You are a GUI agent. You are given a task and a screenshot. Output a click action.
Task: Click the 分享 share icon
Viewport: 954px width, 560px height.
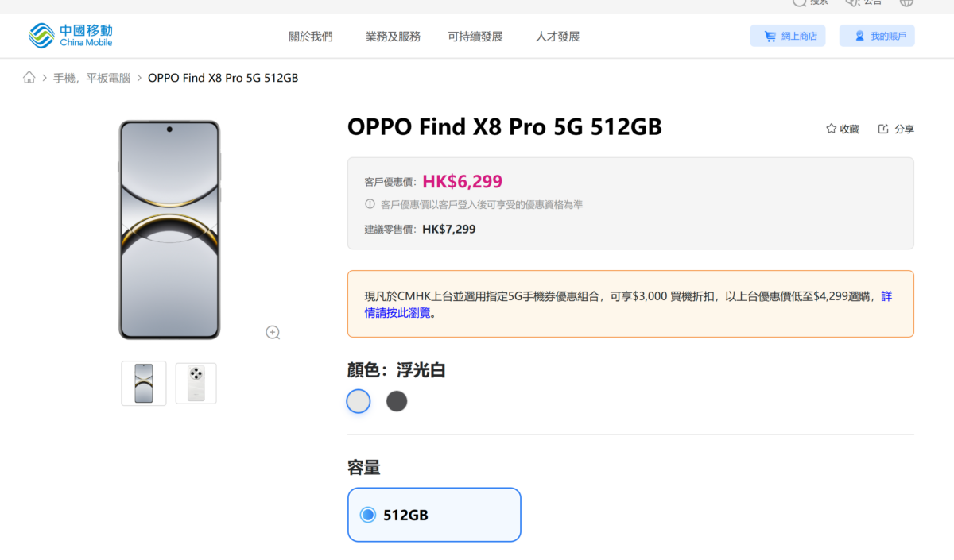[883, 129]
